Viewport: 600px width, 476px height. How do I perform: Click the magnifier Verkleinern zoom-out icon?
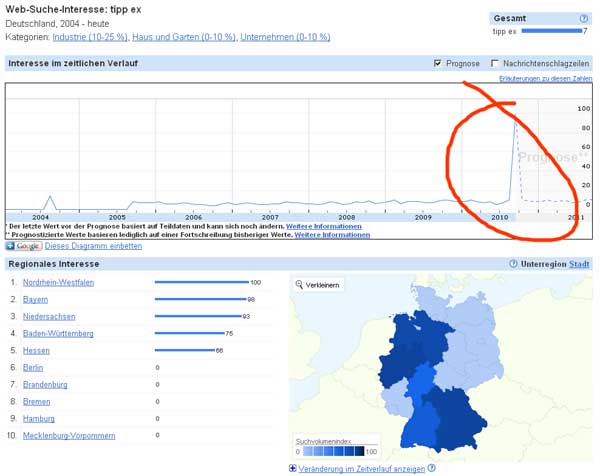tap(299, 284)
